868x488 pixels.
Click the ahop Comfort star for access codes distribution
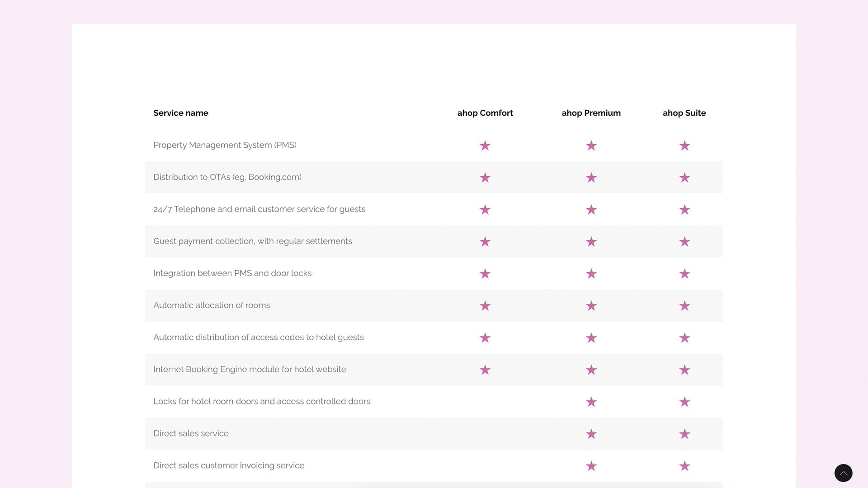(485, 338)
